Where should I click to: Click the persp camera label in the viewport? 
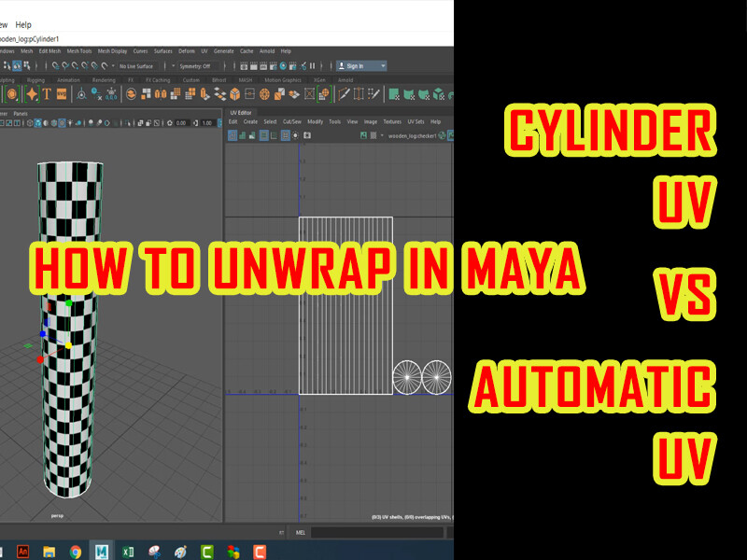click(57, 515)
